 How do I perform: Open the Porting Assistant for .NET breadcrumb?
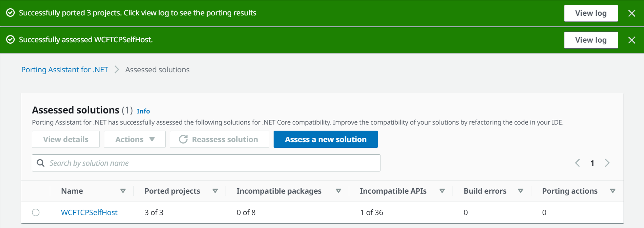pyautogui.click(x=65, y=70)
